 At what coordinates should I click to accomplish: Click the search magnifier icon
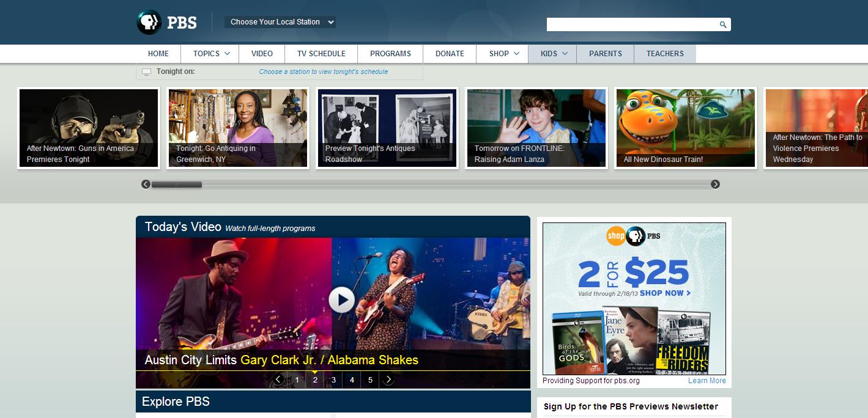pyautogui.click(x=722, y=24)
